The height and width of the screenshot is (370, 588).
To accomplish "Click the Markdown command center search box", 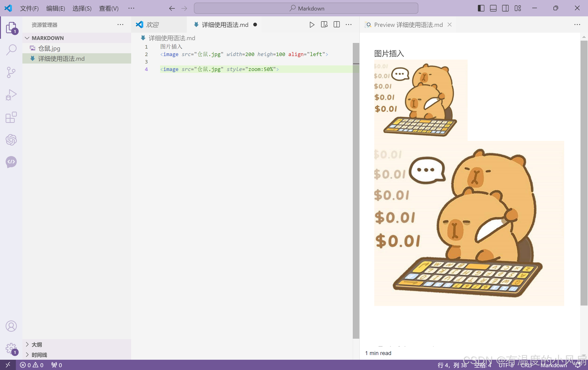I will [306, 9].
